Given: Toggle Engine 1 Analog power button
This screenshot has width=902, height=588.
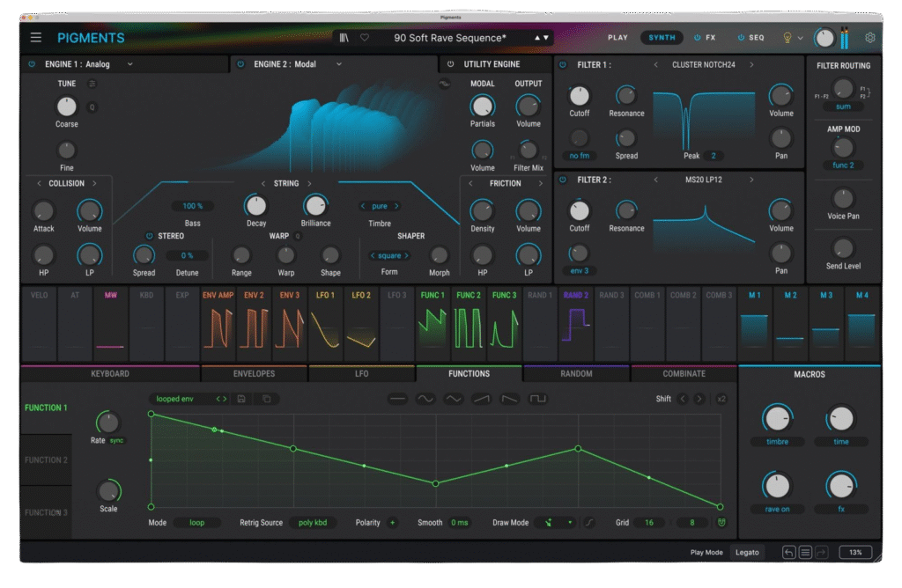Looking at the screenshot, I should coord(32,64).
